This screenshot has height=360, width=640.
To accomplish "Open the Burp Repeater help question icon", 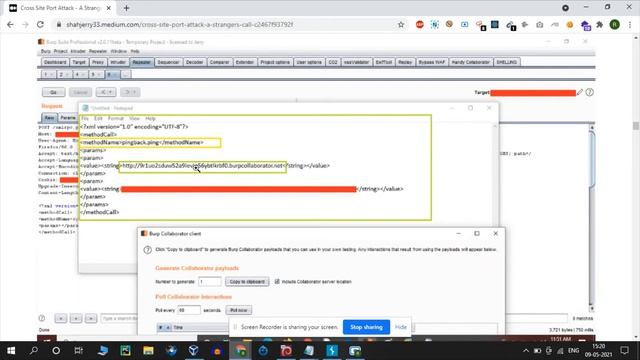I will pyautogui.click(x=589, y=92).
